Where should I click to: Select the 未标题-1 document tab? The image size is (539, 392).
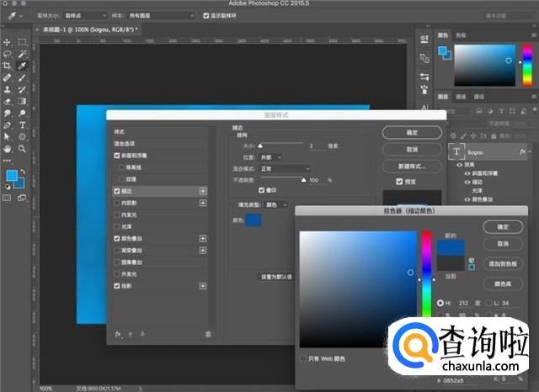click(90, 30)
